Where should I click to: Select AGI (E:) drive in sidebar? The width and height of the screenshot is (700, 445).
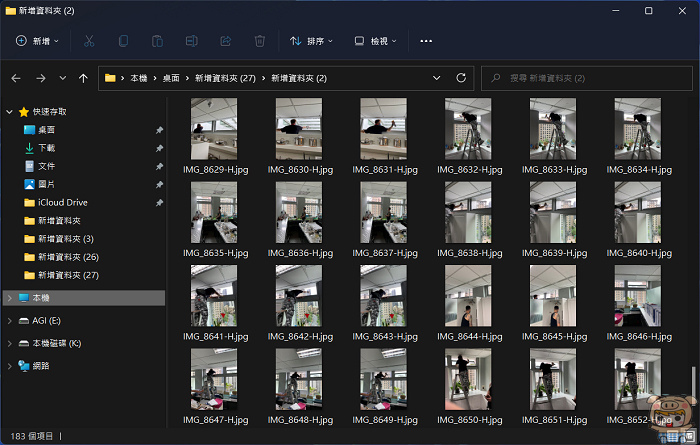point(46,320)
